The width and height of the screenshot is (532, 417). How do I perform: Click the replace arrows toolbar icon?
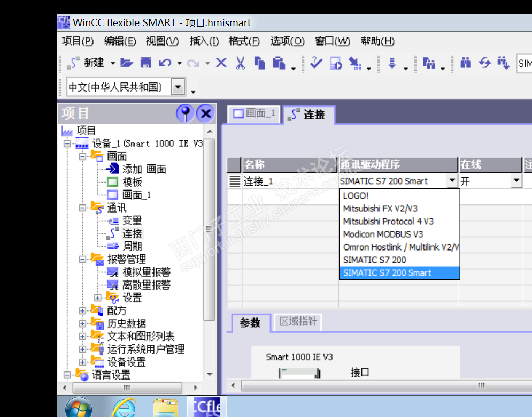(x=484, y=63)
